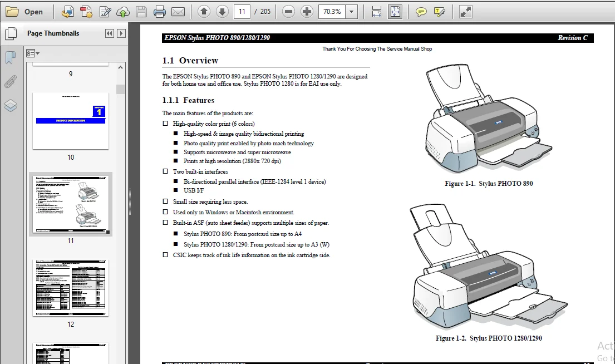Click the Print icon
615x364 pixels.
pos(160,12)
